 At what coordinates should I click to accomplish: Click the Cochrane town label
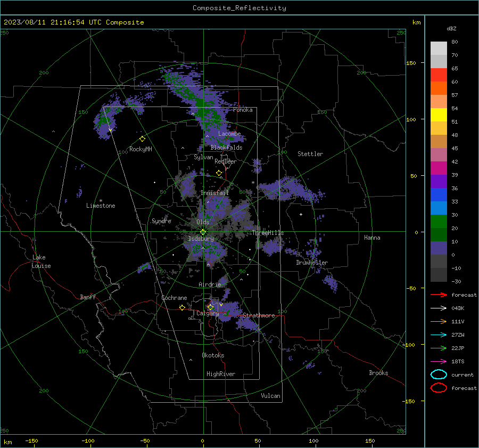pos(174,298)
